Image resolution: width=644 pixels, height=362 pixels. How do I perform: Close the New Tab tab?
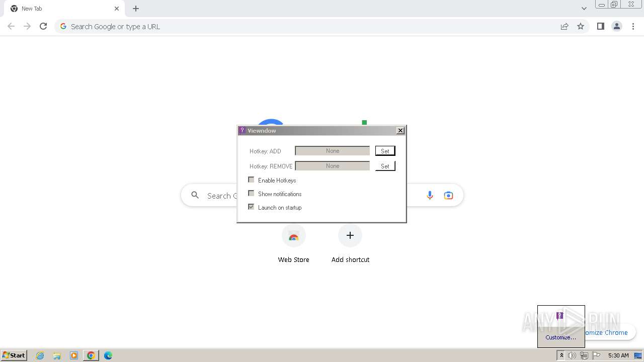[x=117, y=9]
